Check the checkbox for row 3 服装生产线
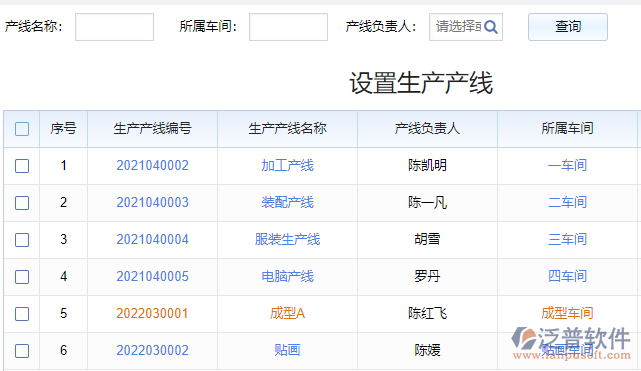The width and height of the screenshot is (641, 371). (x=22, y=240)
